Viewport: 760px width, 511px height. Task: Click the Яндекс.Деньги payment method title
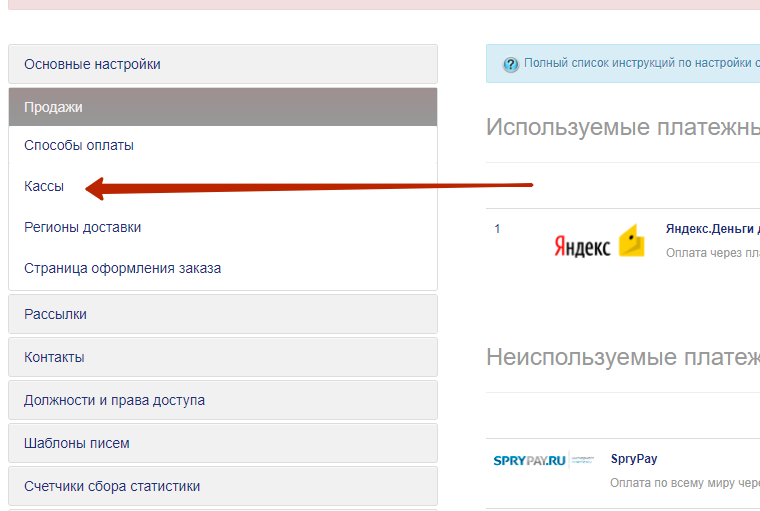point(712,229)
